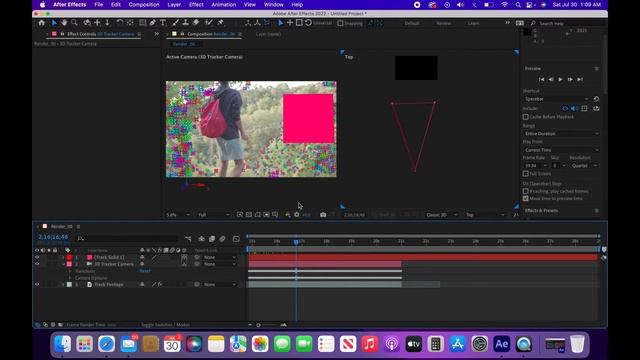Uncheck Move time to preview time
The height and width of the screenshot is (360, 640).
tap(526, 198)
